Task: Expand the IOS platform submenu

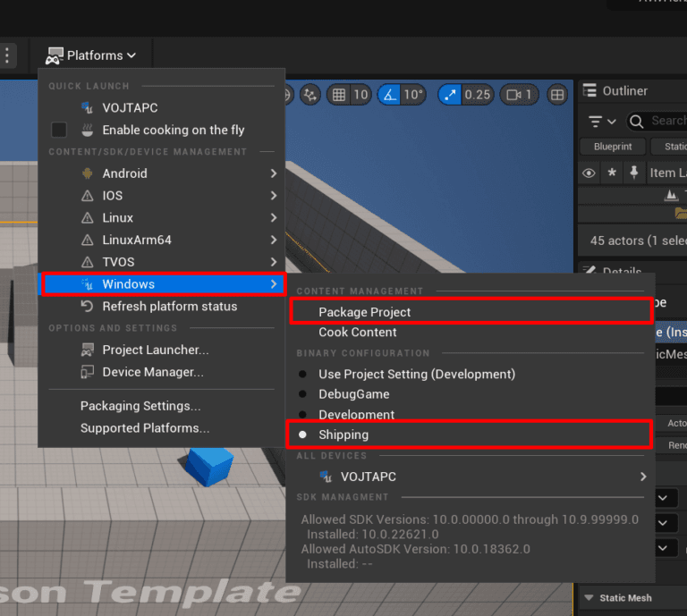Action: (162, 196)
